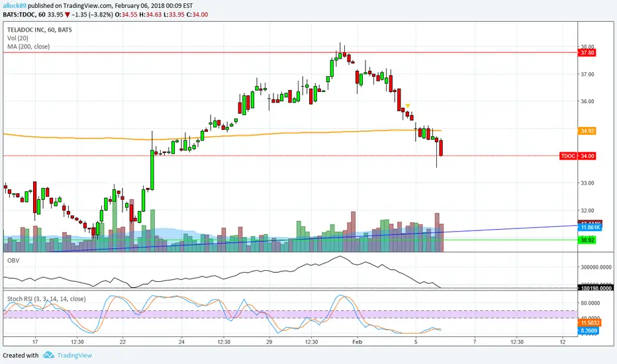Select the MA (200, close) indicator label
Image resolution: width=617 pixels, height=364 pixels.
[x=28, y=46]
